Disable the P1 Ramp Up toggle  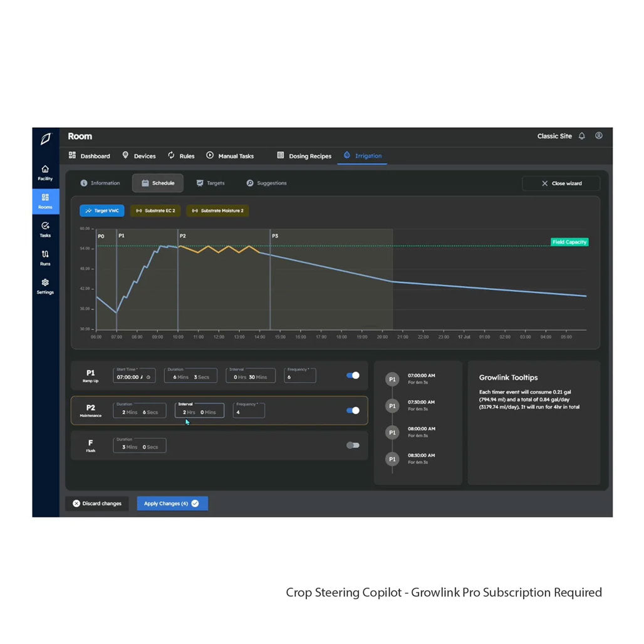tap(353, 375)
